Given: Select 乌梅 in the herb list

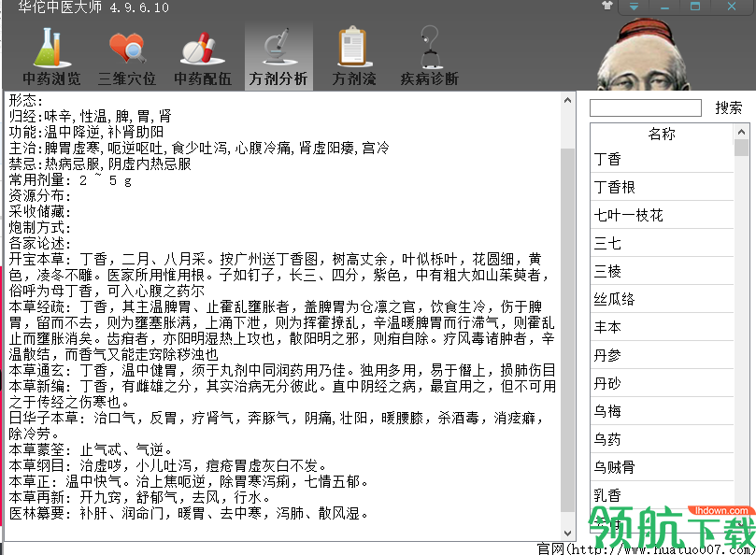Looking at the screenshot, I should [662, 411].
